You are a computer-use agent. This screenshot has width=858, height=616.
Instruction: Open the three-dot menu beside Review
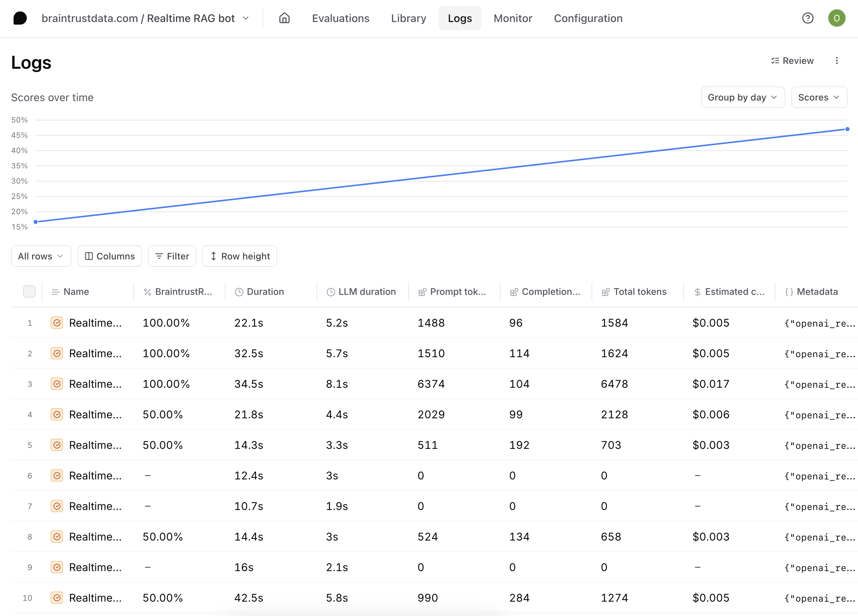click(837, 61)
